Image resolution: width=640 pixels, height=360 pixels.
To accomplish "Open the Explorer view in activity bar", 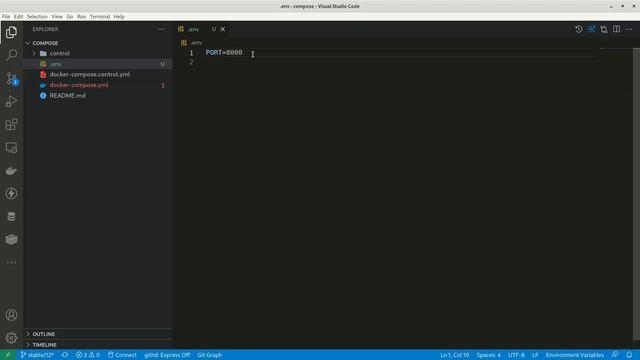I will pos(11,32).
